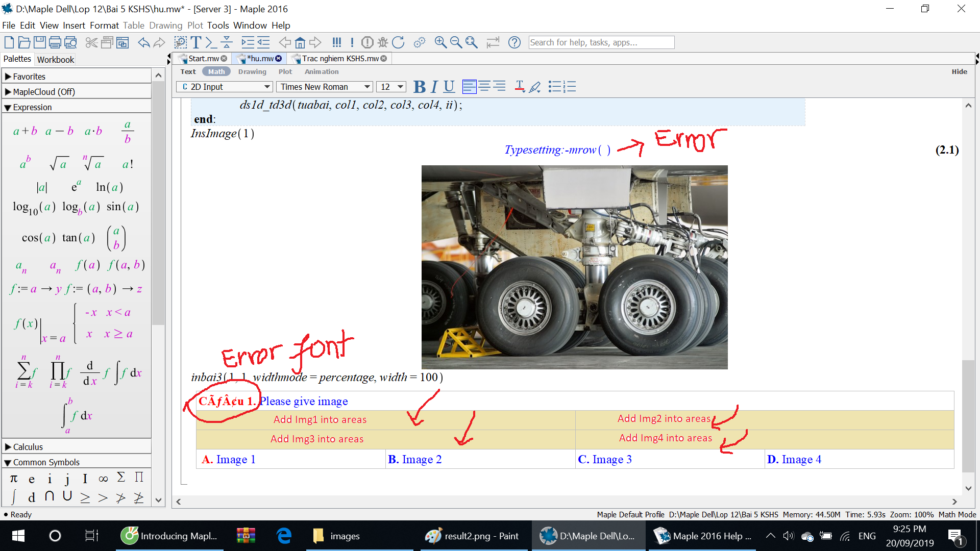Go back with the left arrow icon

(x=285, y=42)
